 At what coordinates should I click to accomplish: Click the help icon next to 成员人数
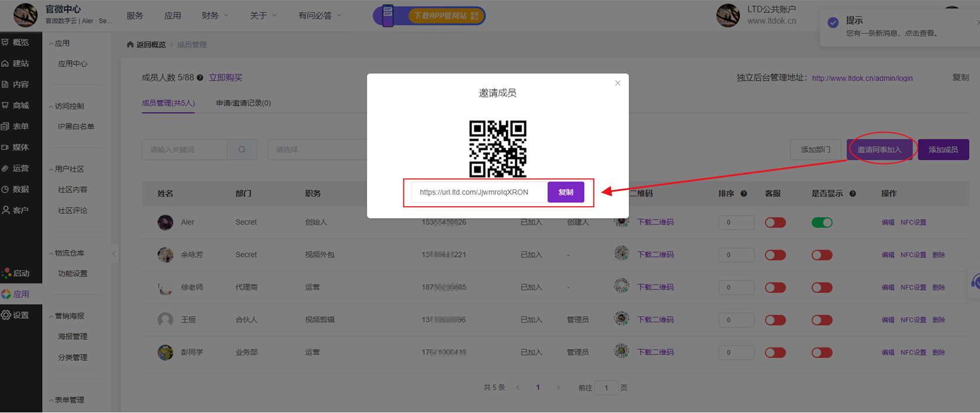pos(200,78)
